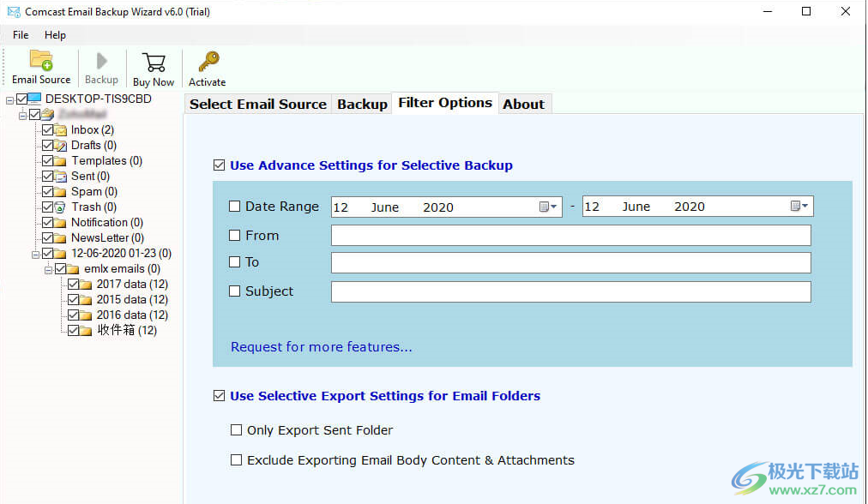Click the Backup play toolbar icon
Screen dimensions: 868x504
[x=101, y=61]
